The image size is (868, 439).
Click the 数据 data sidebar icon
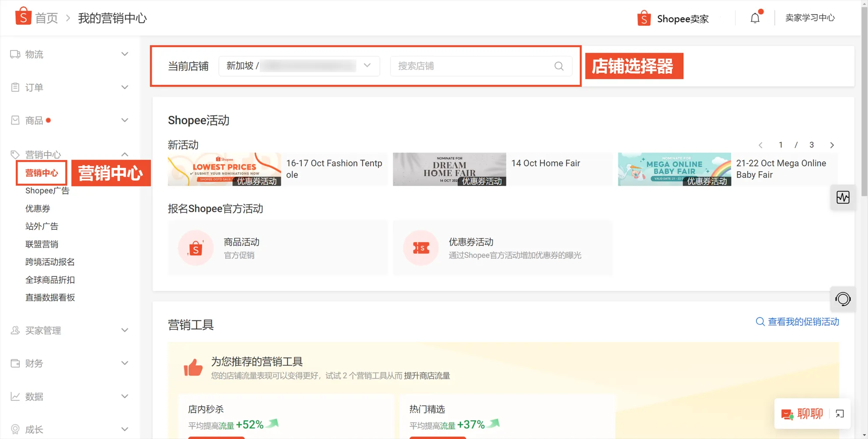click(x=14, y=396)
